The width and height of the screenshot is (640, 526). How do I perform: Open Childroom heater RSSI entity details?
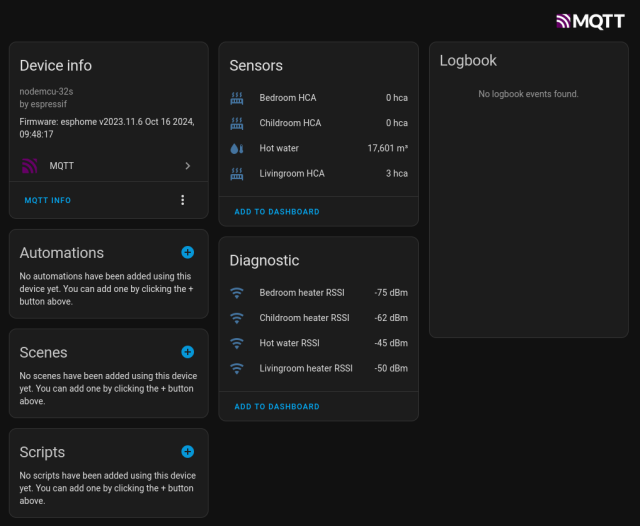(x=304, y=318)
